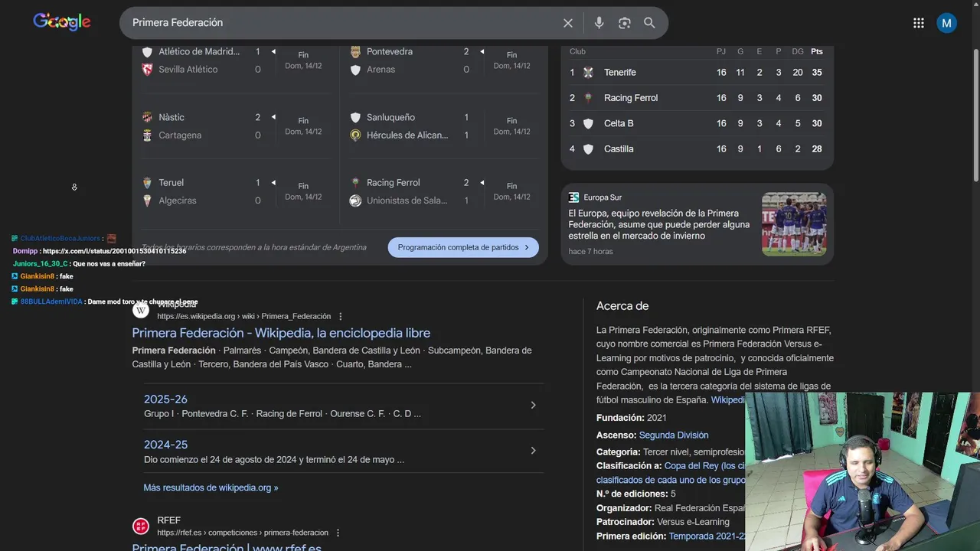Open Primera Federación Wikipedia result title
The image size is (980, 551).
[x=281, y=333]
